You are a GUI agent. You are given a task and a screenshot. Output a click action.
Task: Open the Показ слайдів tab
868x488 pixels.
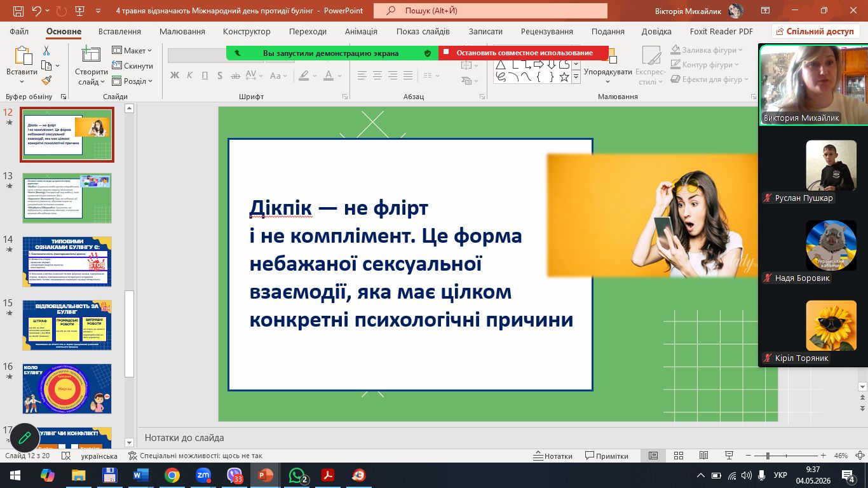423,32
